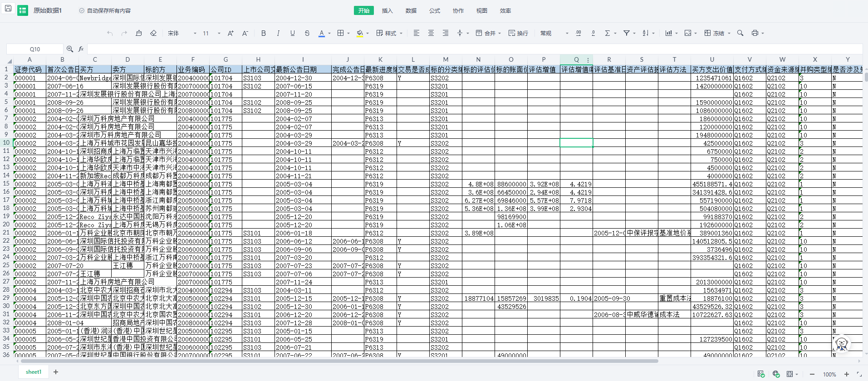
Task: Switch to the 视图 tab
Action: [482, 10]
